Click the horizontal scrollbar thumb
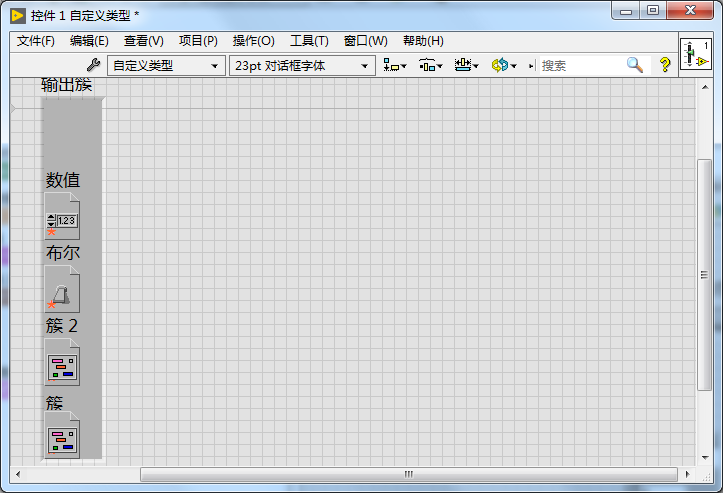Image resolution: width=723 pixels, height=493 pixels. [x=409, y=474]
